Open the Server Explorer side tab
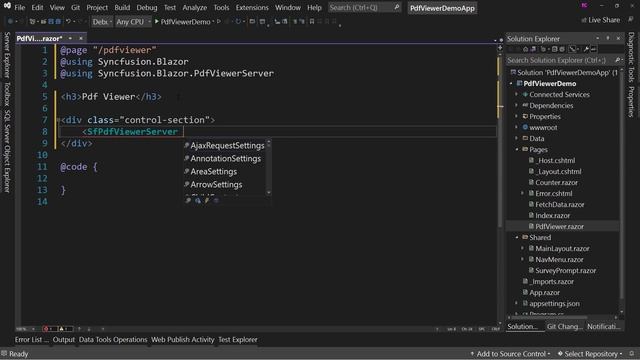This screenshot has height=360, width=640. click(7, 55)
